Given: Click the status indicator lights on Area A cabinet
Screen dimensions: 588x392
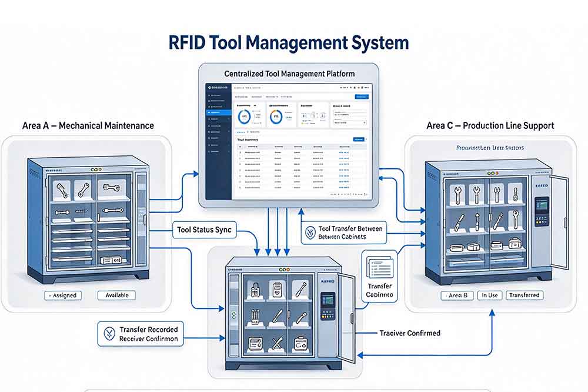Looking at the screenshot, I should tap(96, 170).
